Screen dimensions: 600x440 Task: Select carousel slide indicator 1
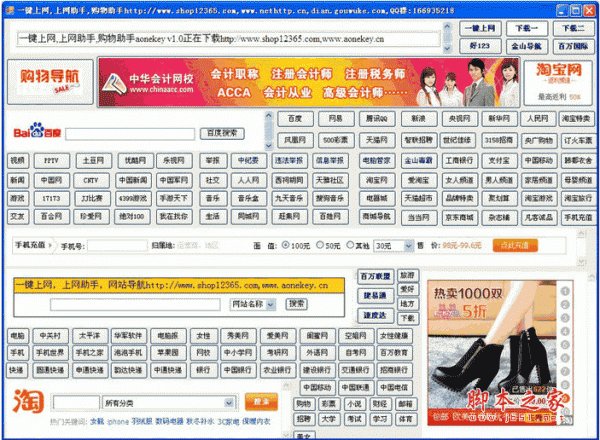(x=565, y=291)
